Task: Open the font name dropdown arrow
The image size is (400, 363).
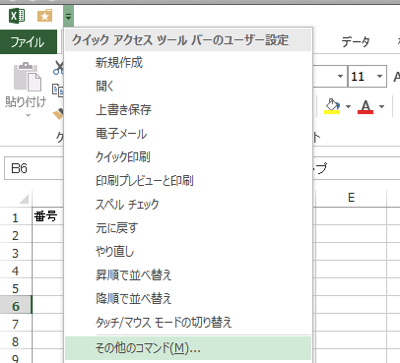Action: (340, 76)
